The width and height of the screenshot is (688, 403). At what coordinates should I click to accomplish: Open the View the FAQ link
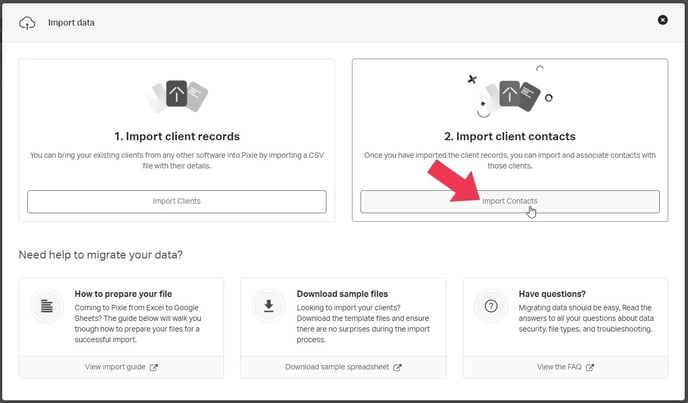559,367
